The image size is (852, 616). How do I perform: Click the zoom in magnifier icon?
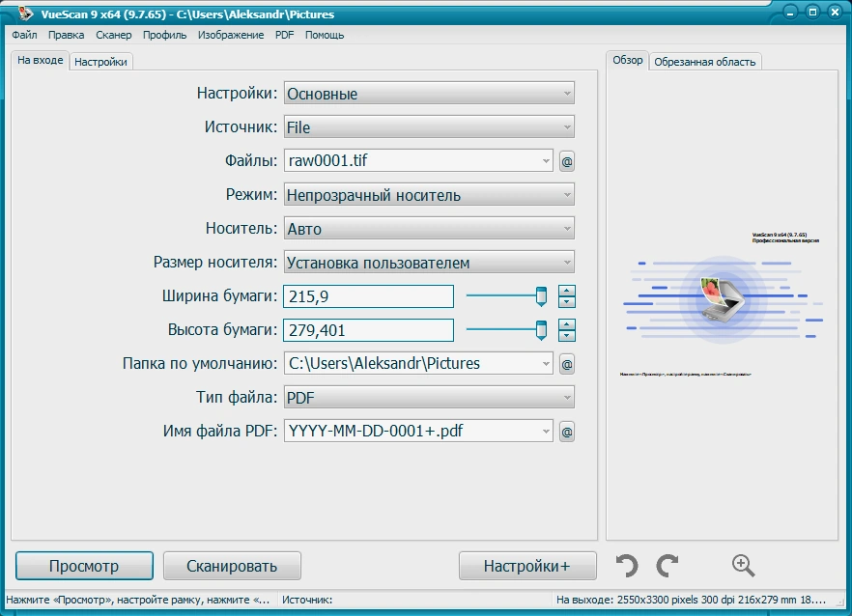point(743,566)
